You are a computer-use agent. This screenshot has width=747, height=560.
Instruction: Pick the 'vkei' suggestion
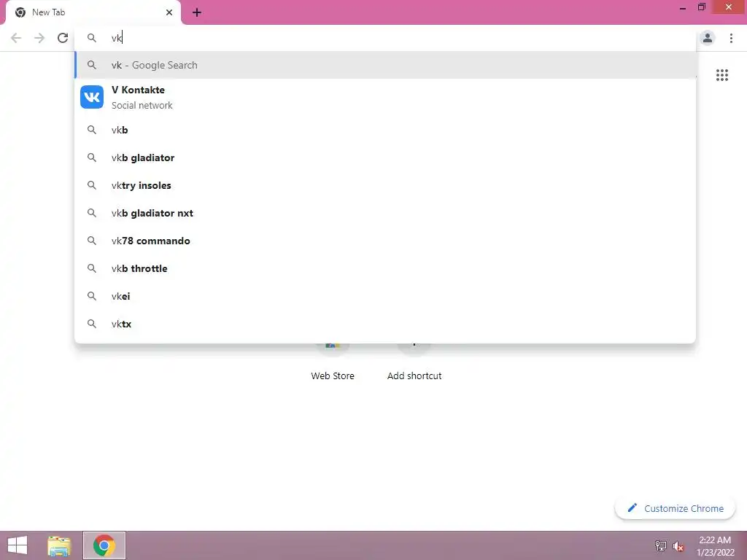[385, 296]
